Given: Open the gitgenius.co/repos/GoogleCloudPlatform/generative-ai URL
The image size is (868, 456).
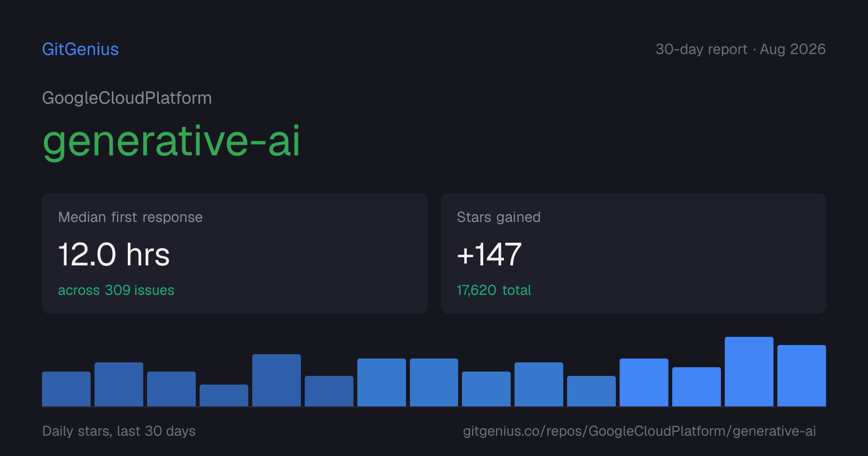Looking at the screenshot, I should coord(639,431).
